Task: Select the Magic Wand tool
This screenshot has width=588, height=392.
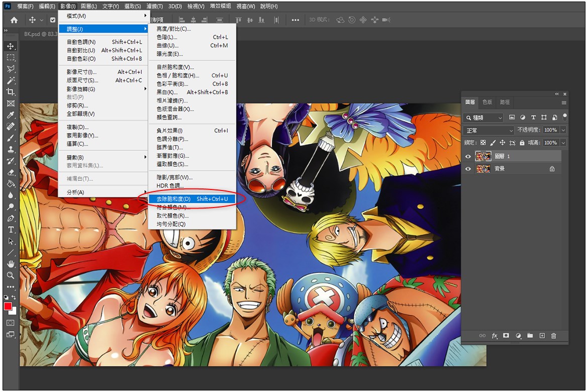Action: tap(11, 80)
